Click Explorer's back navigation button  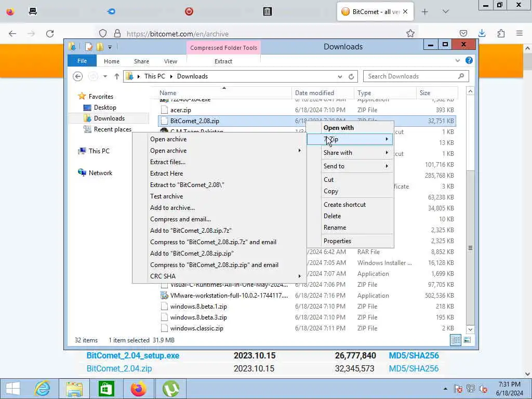(x=78, y=76)
